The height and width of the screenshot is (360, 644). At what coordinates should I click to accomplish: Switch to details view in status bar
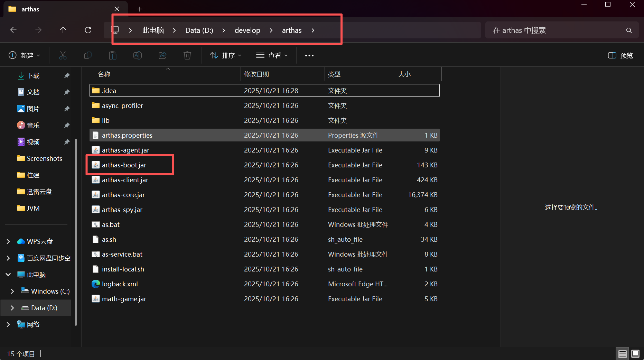click(623, 354)
